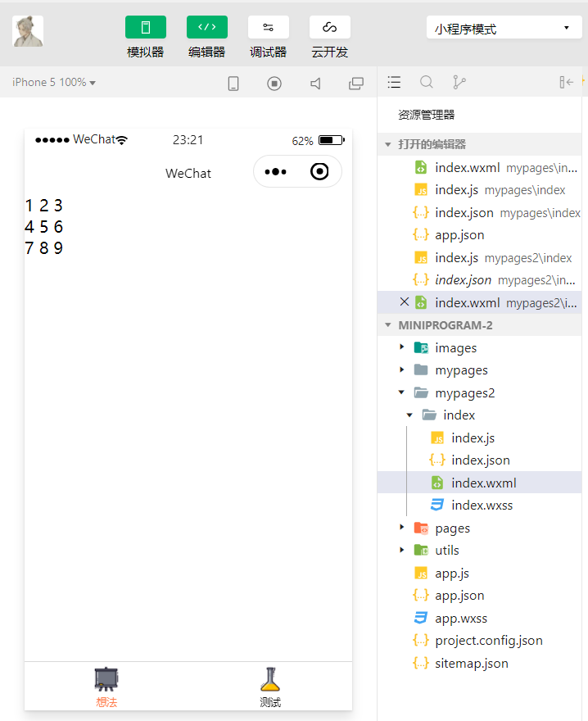This screenshot has height=721, width=588.
Task: Click the phone device rotate icon
Action: tap(233, 84)
